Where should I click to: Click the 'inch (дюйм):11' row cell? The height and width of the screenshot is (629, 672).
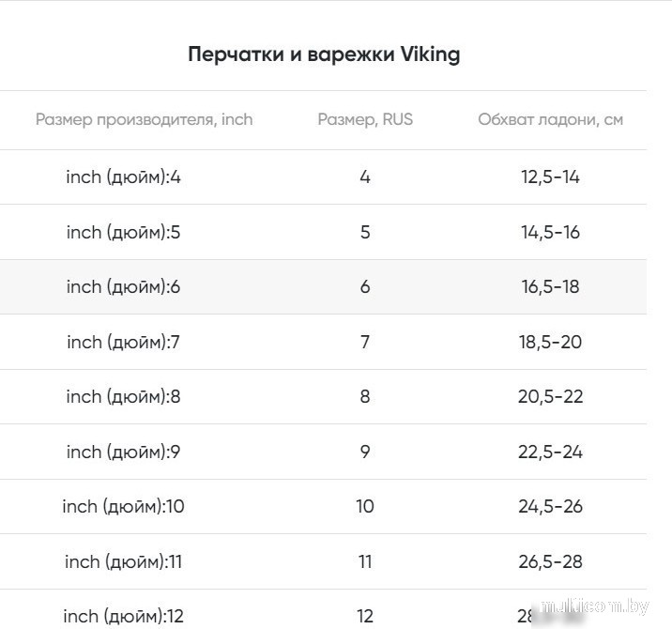click(x=124, y=561)
